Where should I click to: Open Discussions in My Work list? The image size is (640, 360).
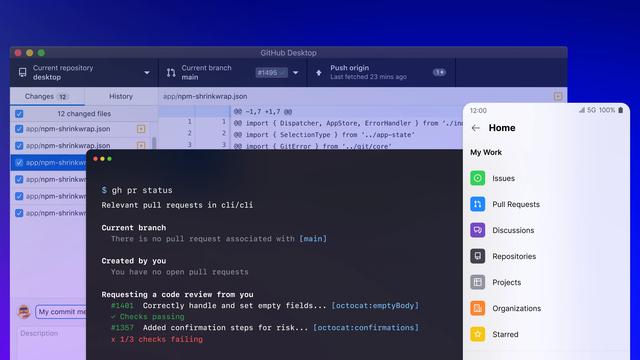pos(513,230)
